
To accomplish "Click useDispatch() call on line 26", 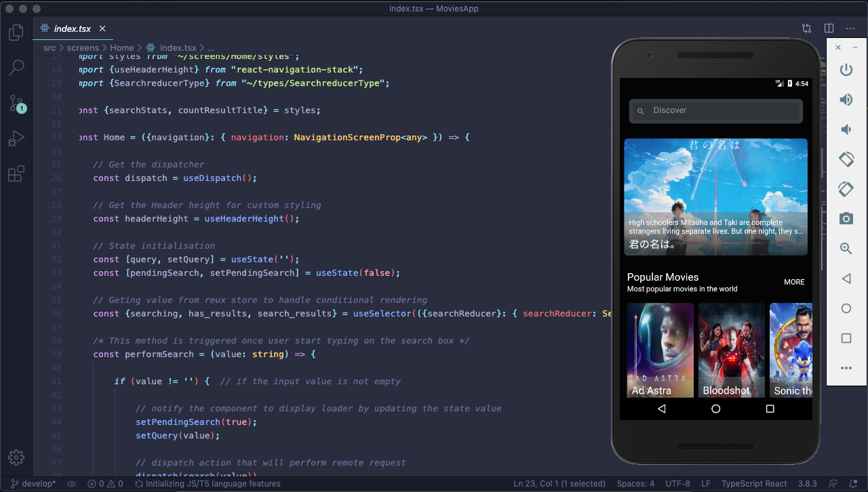I will coord(220,178).
